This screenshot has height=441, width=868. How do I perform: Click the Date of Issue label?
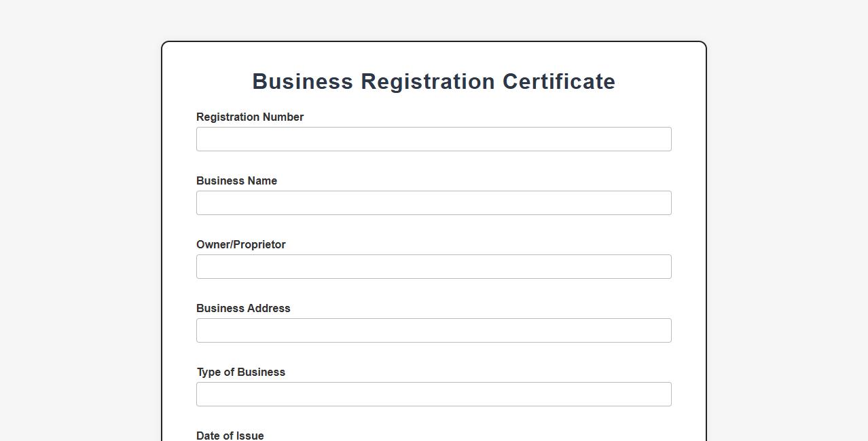pyautogui.click(x=230, y=435)
